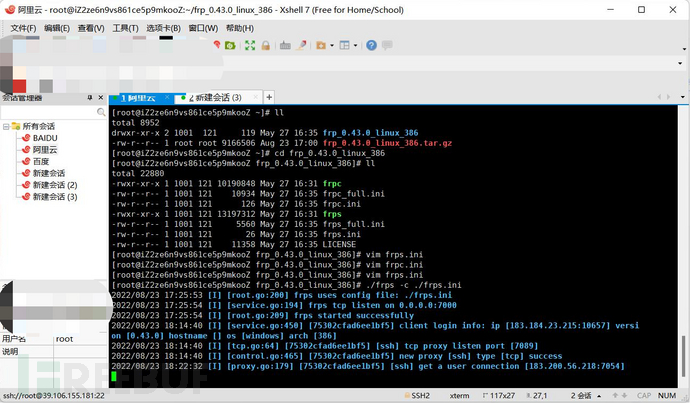Add a new tab with plus button

coord(269,97)
